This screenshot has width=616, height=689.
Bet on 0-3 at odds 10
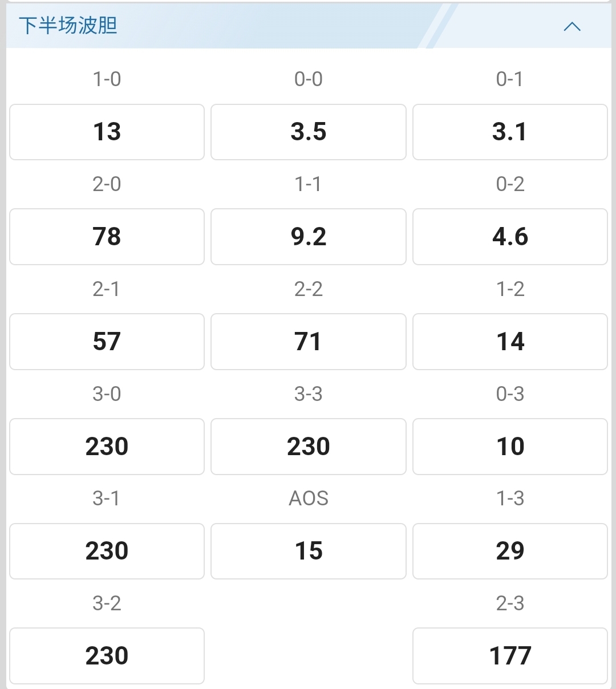click(510, 447)
